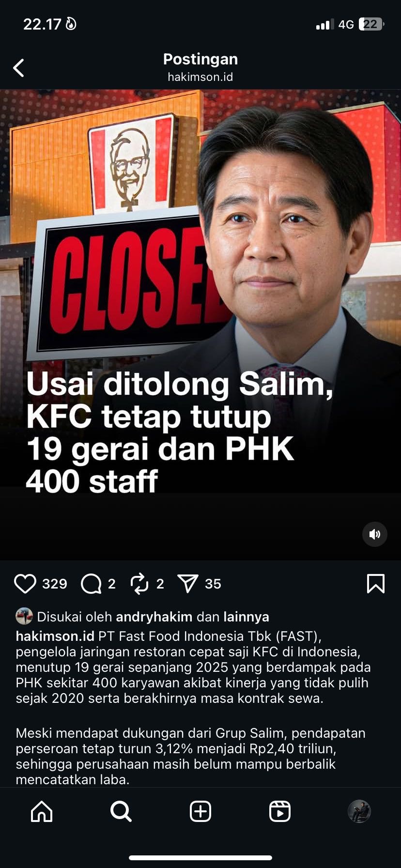
Task: Tap the 329 likes count
Action: click(x=55, y=584)
